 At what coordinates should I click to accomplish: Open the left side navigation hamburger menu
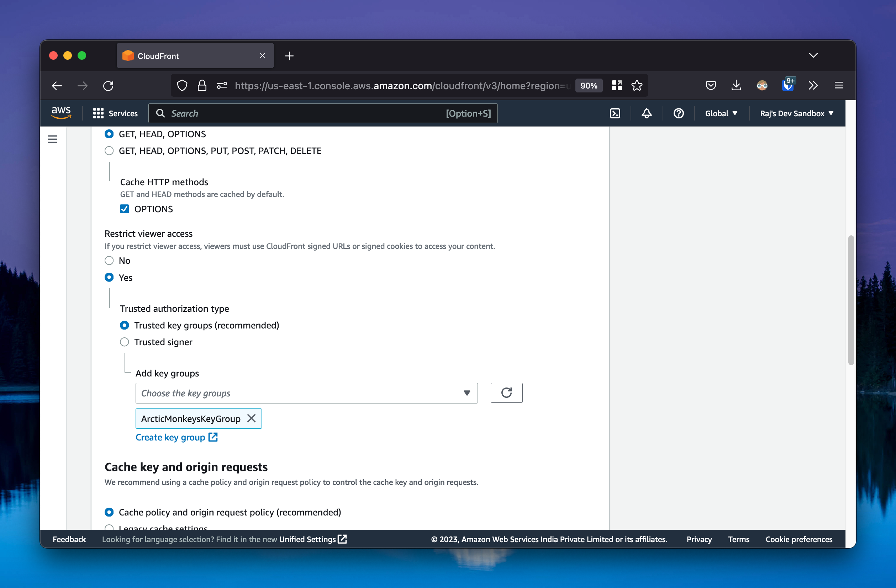52,139
